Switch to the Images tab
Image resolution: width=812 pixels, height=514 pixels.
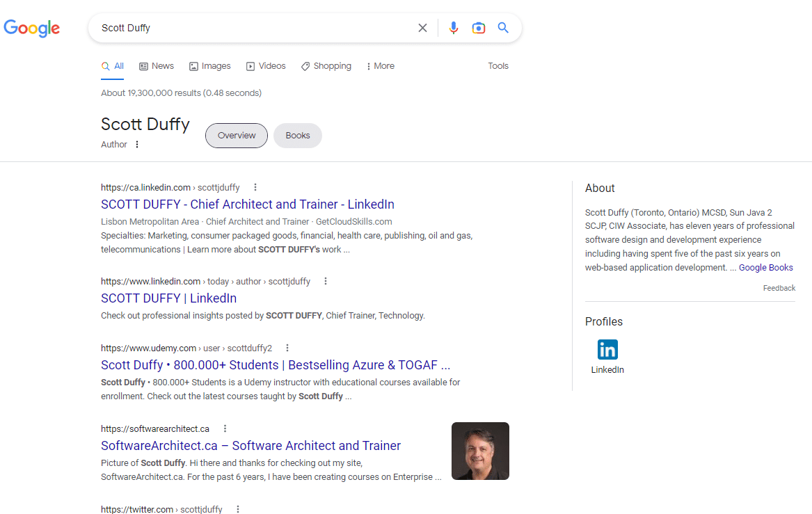[x=209, y=66]
